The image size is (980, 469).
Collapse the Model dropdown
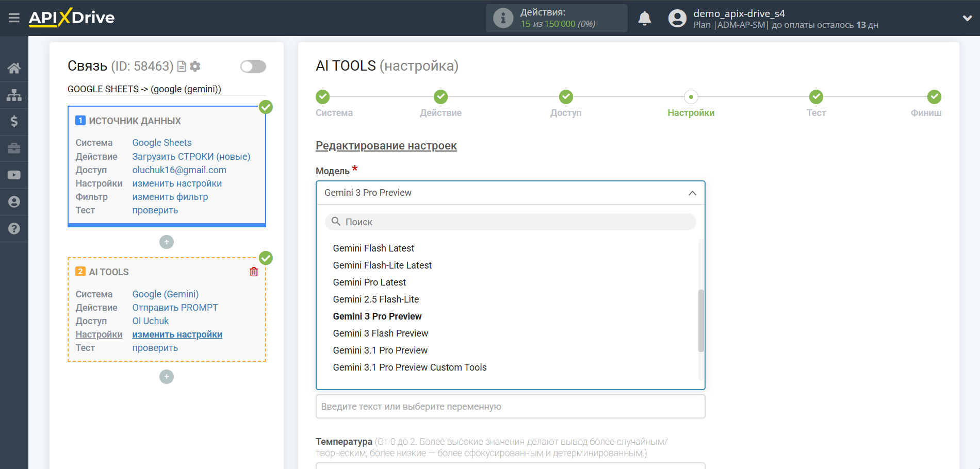point(692,193)
